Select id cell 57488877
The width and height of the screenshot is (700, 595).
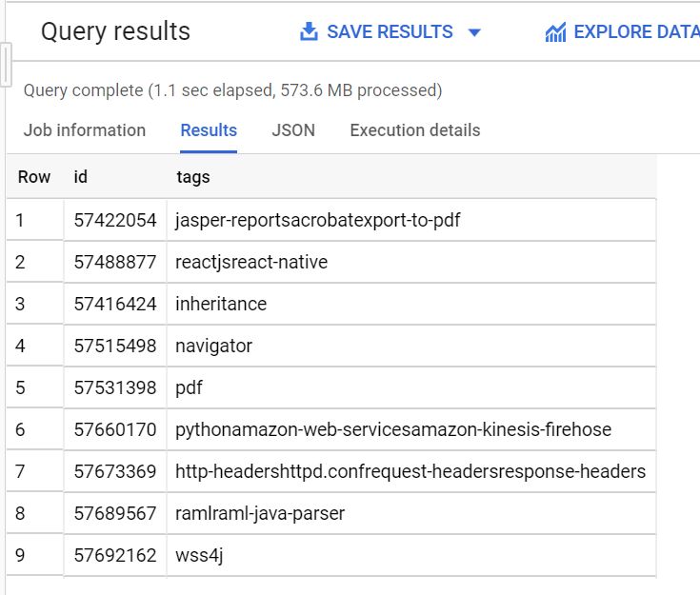tap(115, 262)
